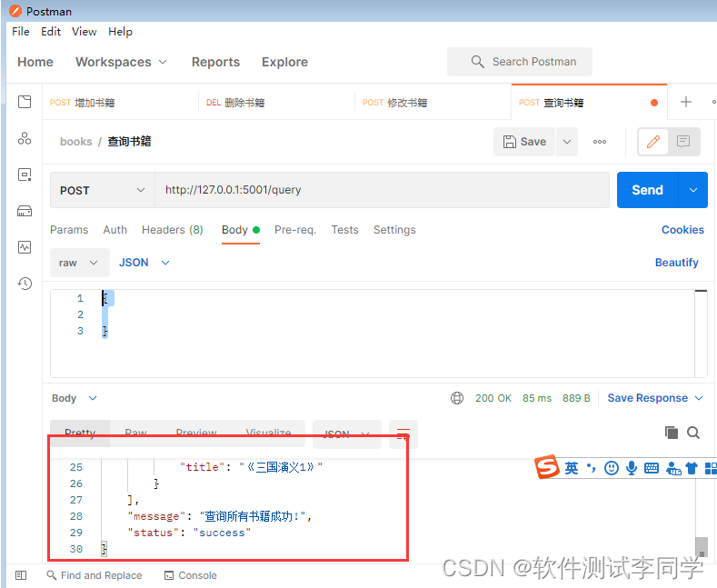The height and width of the screenshot is (588, 717).
Task: Open the request Settings tab
Action: point(394,230)
